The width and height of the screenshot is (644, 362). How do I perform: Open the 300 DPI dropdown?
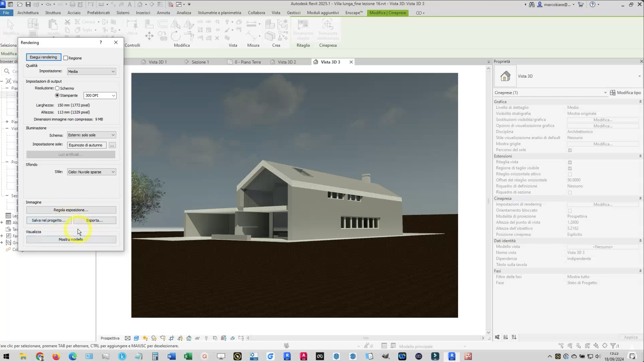pyautogui.click(x=100, y=96)
